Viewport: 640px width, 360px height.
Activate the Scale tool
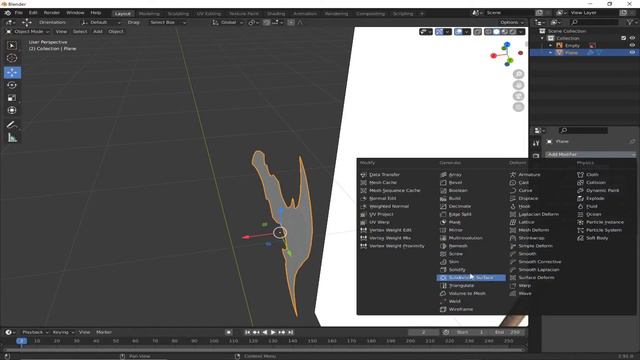(12, 98)
